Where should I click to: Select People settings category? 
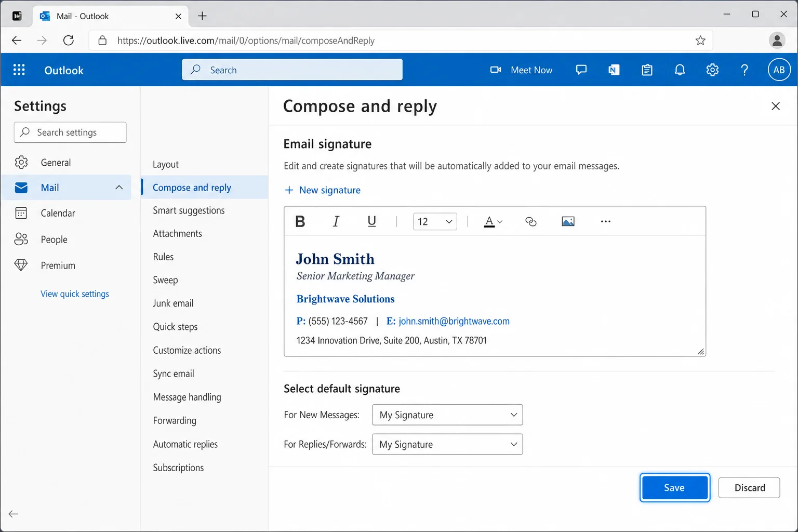(x=66, y=239)
